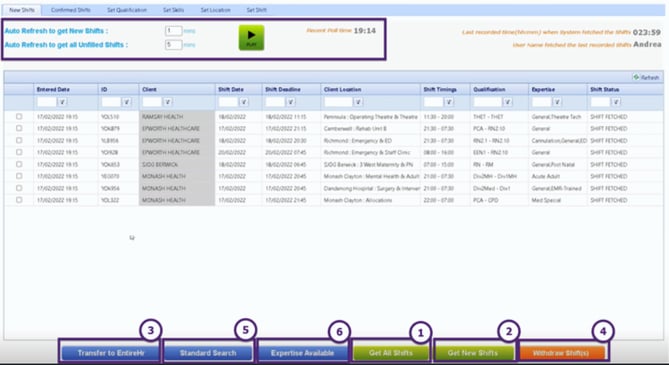The width and height of the screenshot is (669, 365).
Task: Tick checkbox for Richmond Emergency & ED row
Action: [x=19, y=140]
